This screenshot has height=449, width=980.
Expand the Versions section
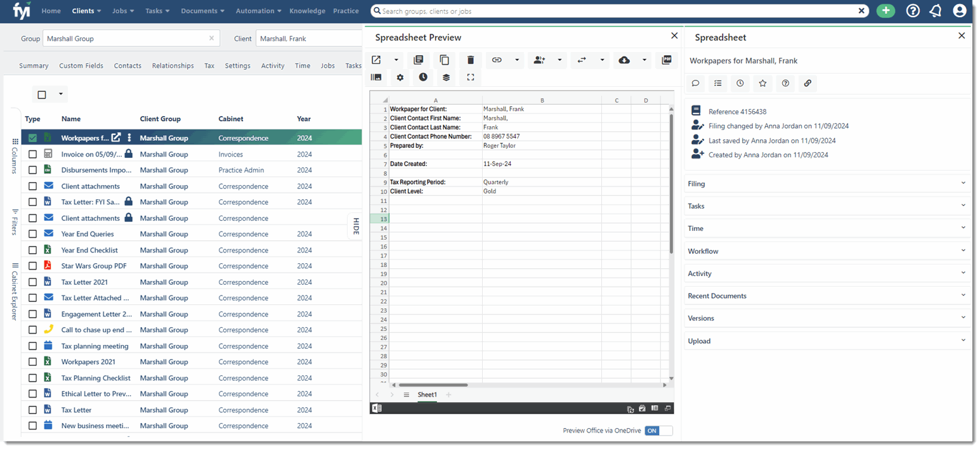(827, 318)
